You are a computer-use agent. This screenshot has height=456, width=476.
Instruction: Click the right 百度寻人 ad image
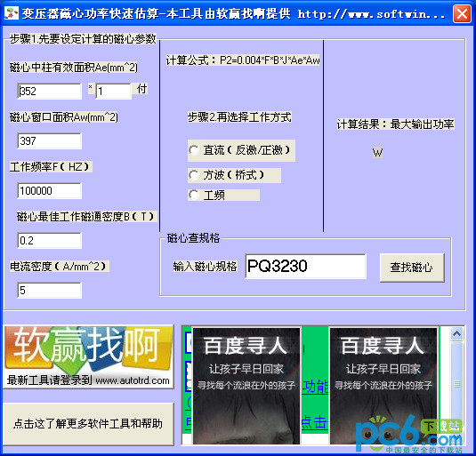pyautogui.click(x=383, y=386)
